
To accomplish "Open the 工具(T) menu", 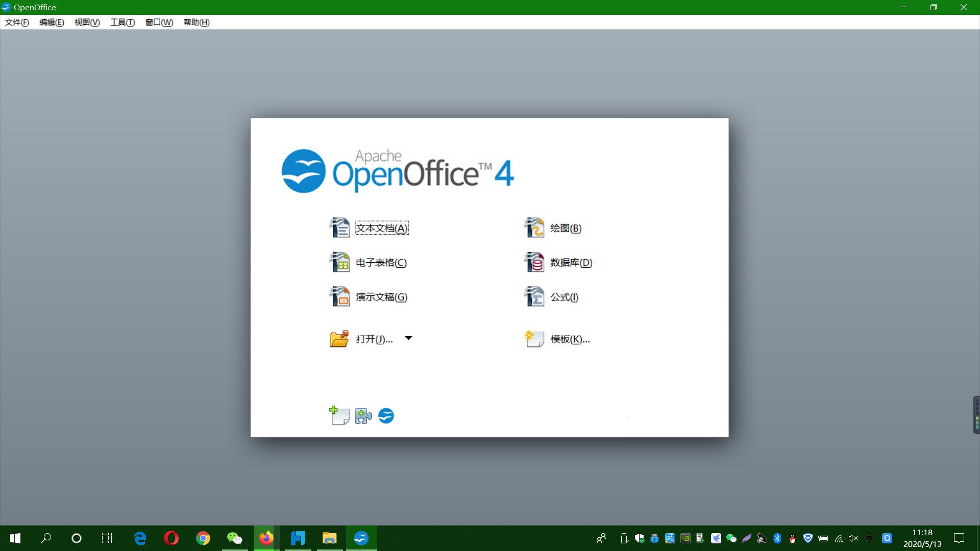I will 122,22.
